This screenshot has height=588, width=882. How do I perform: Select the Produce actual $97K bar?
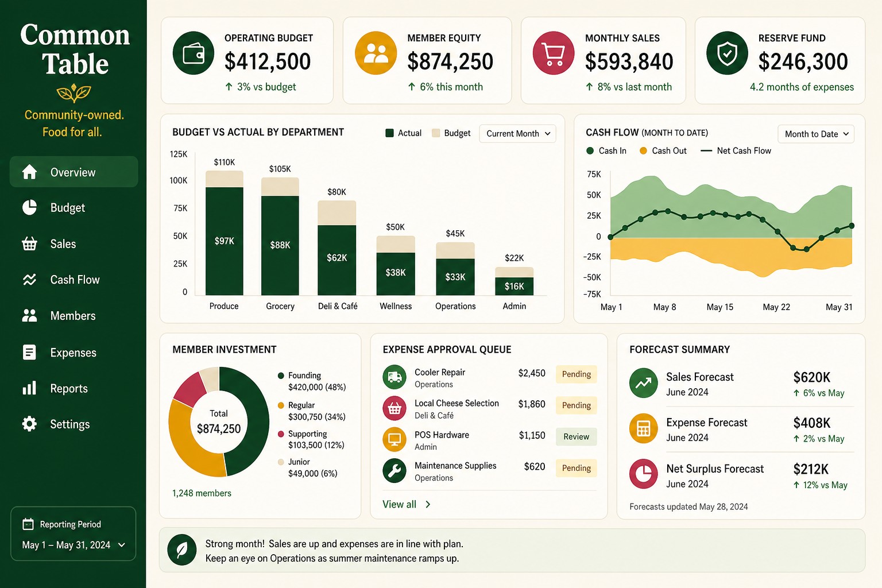point(224,241)
